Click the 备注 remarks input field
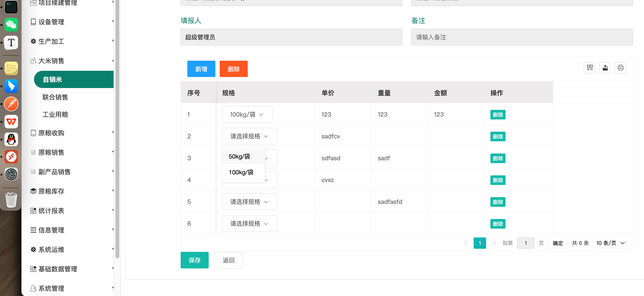 tap(522, 37)
